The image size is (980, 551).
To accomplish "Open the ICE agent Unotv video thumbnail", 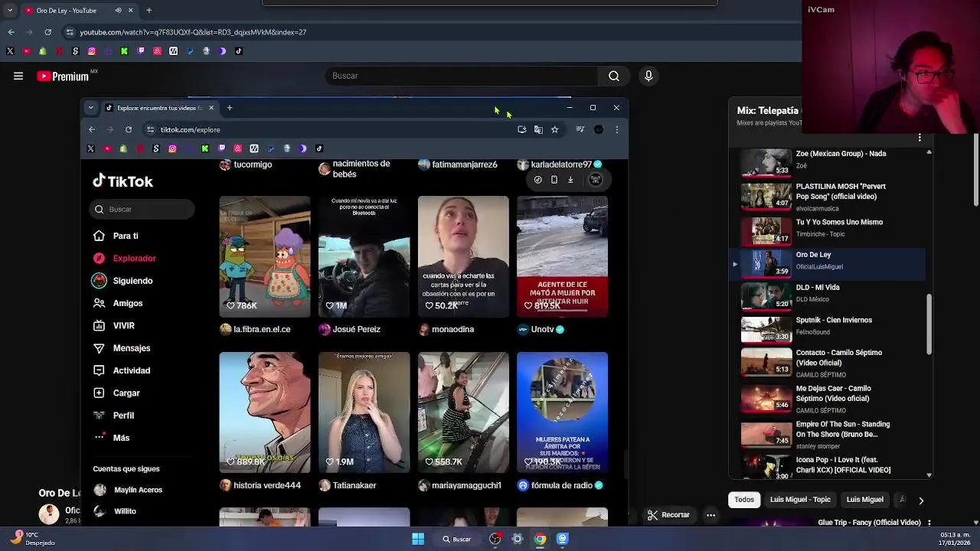I will coord(562,256).
